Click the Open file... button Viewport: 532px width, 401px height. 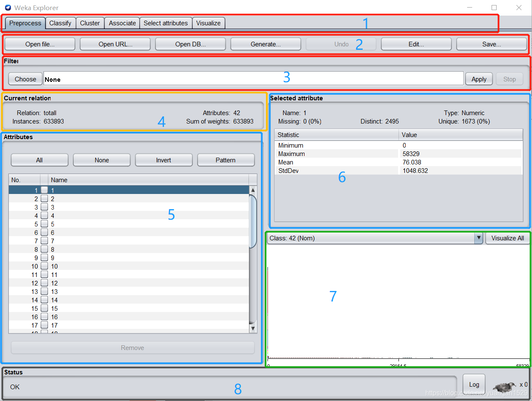[x=40, y=44]
